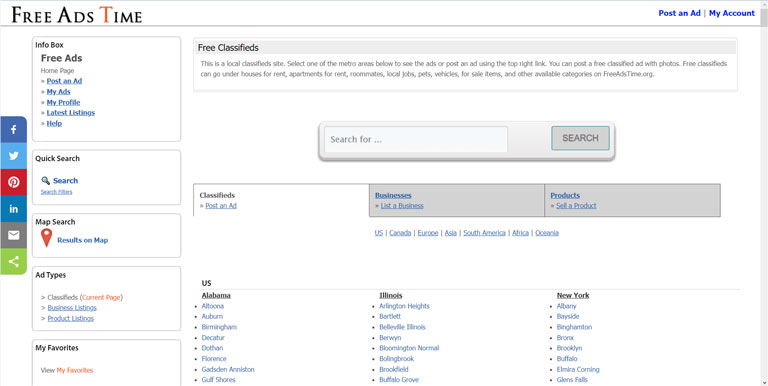768x386 pixels.
Task: Open Altoona city listings
Action: tap(213, 306)
